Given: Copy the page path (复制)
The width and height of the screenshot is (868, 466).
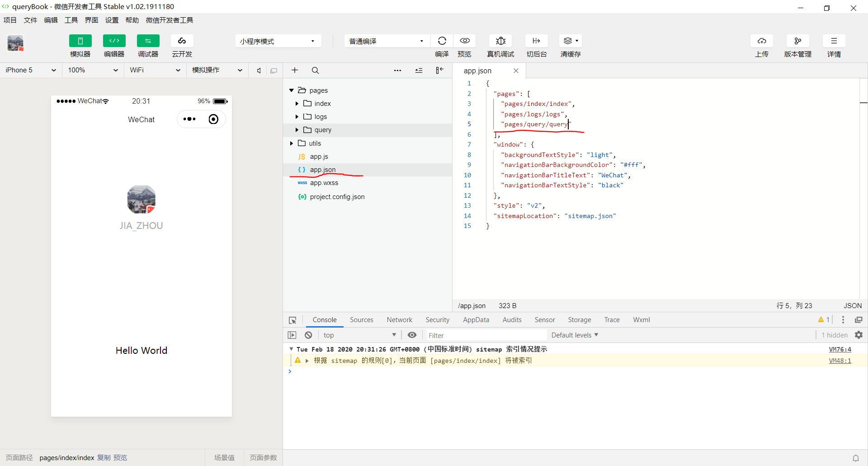Looking at the screenshot, I should 104,458.
